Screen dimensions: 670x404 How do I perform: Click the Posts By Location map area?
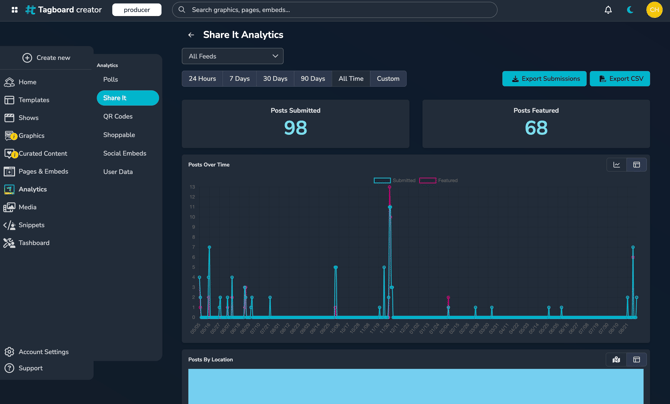(x=416, y=386)
